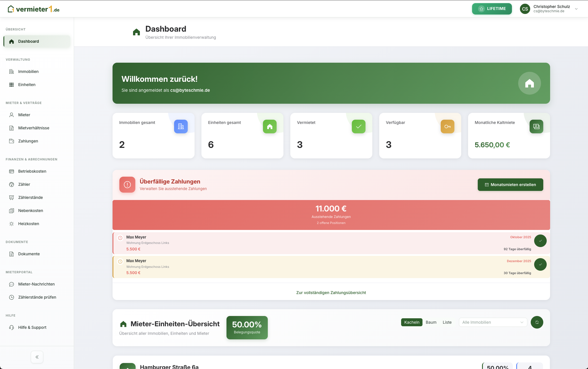Click the Monatsmieten erstellen button
The height and width of the screenshot is (369, 588).
tap(510, 184)
